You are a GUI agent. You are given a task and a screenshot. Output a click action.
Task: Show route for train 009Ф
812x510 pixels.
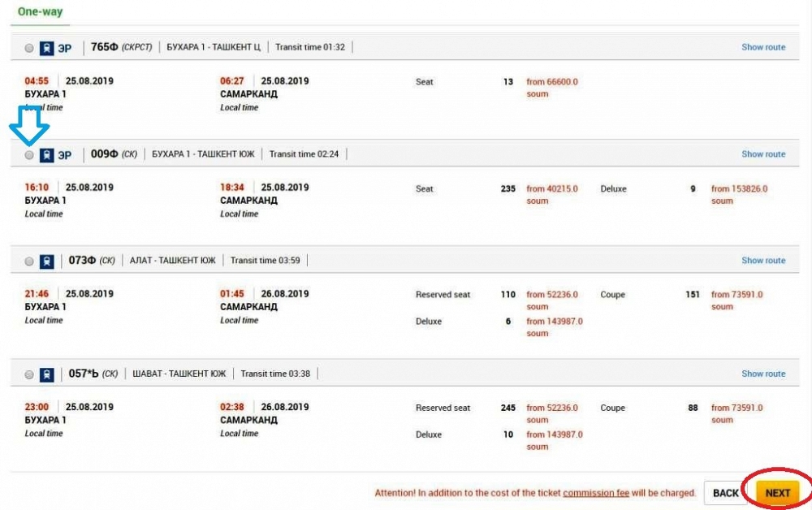tap(763, 153)
